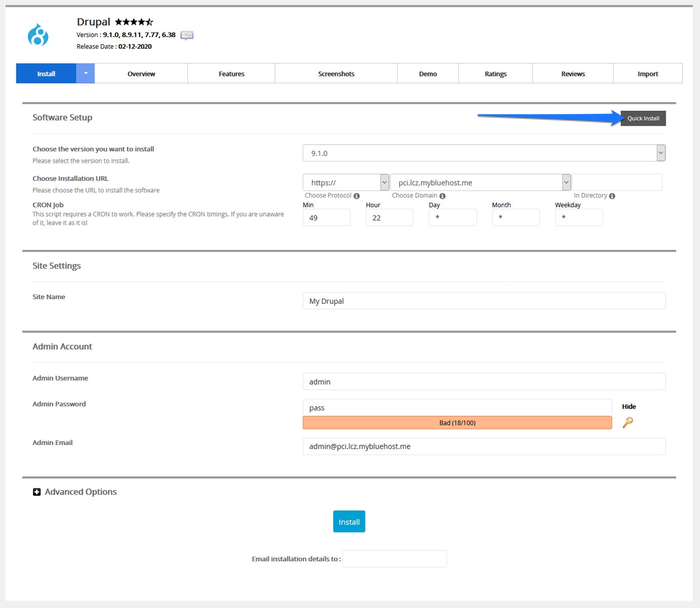The height and width of the screenshot is (608, 700).
Task: Click the CRON Weekday field
Action: click(x=579, y=218)
